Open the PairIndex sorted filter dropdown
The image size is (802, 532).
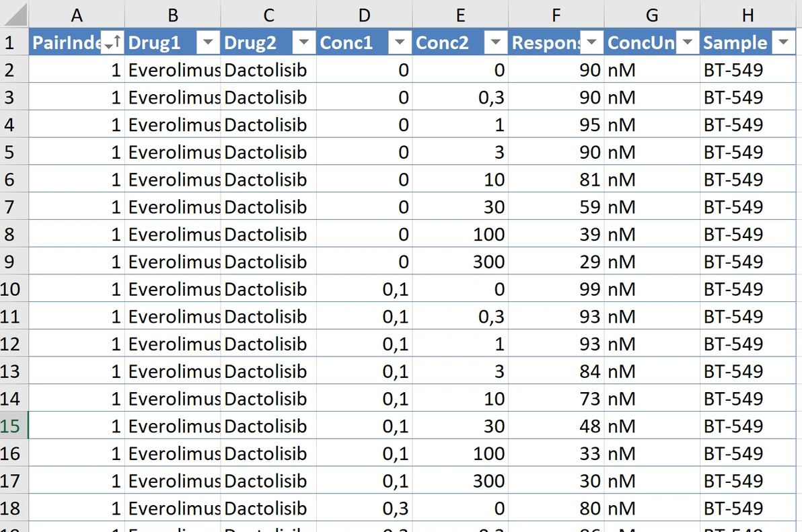click(x=112, y=43)
